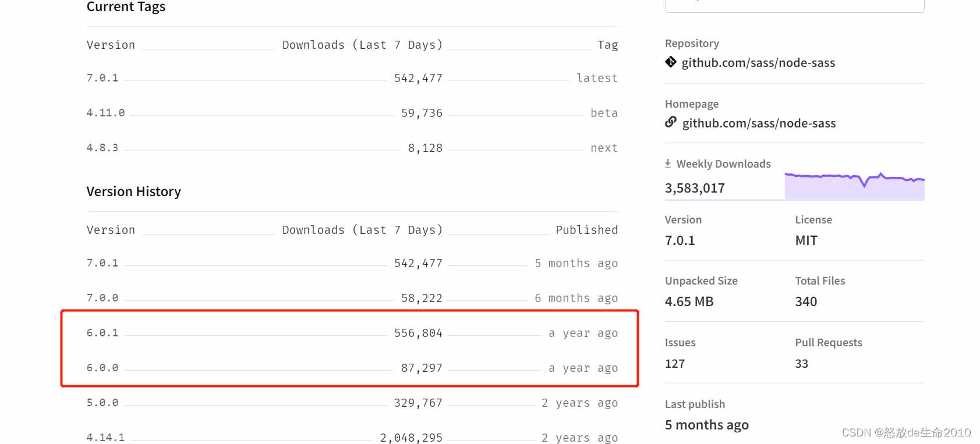Open version 7.0.0 in Version History
This screenshot has width=980, height=444.
click(x=102, y=298)
